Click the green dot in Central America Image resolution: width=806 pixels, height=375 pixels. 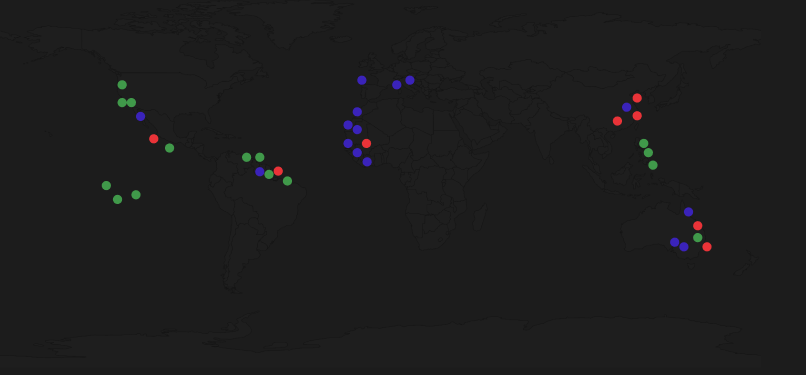pos(170,148)
